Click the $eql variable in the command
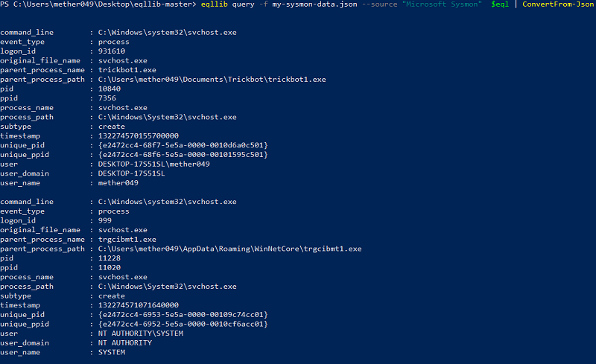The image size is (596, 364). [x=500, y=4]
